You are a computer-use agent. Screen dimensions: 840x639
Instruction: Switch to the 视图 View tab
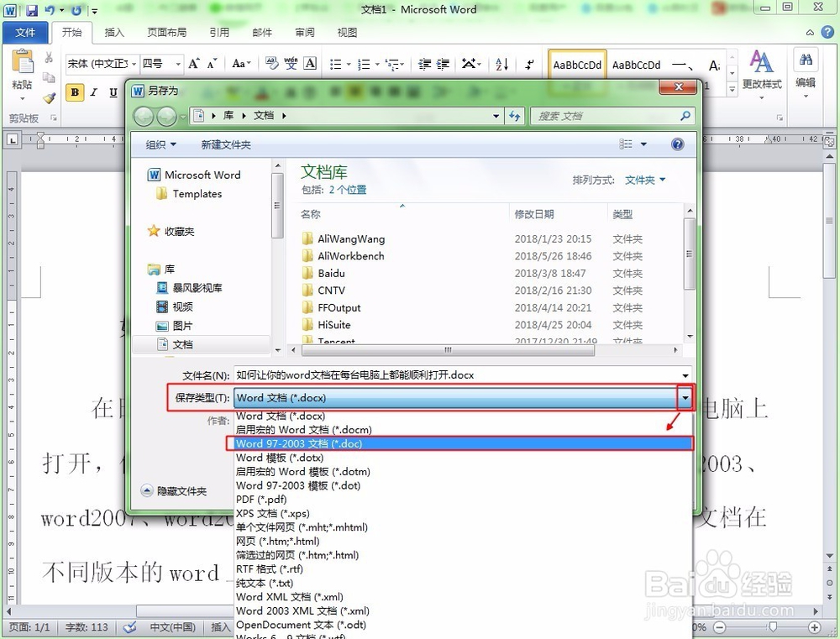click(x=347, y=33)
